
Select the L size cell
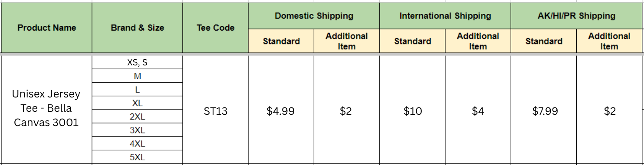point(137,89)
